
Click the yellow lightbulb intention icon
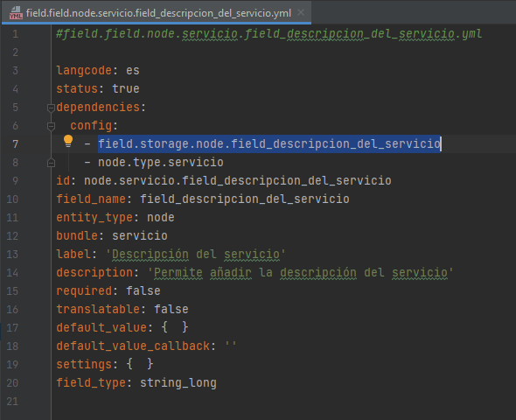pos(68,141)
